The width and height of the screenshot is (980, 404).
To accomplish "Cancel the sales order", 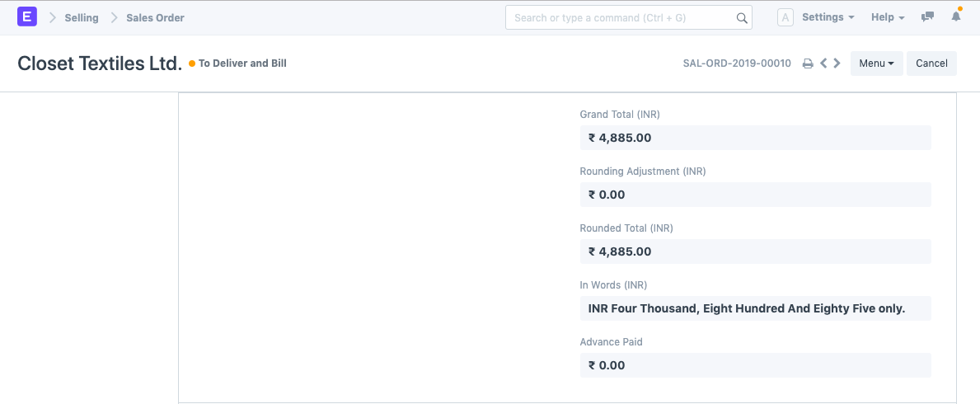I will point(931,63).
